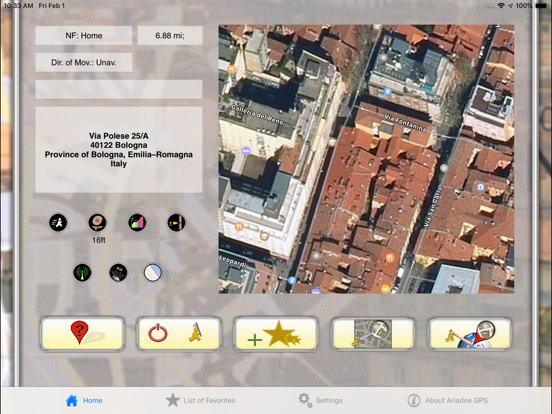Screen dimensions: 552x414
Task: Tap the status bar clock
Action: (18, 6)
